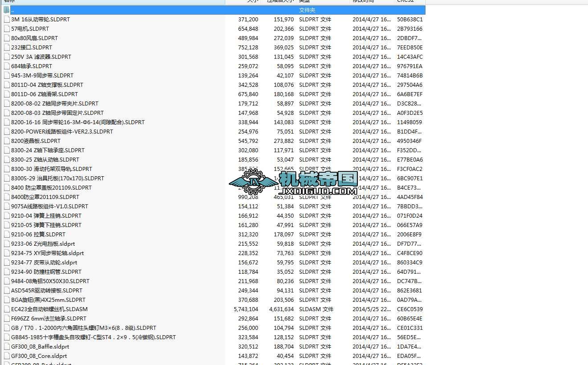Image resolution: width=588 pixels, height=365 pixels.
Task: Click the parent folder ".." icon
Action: click(7, 10)
